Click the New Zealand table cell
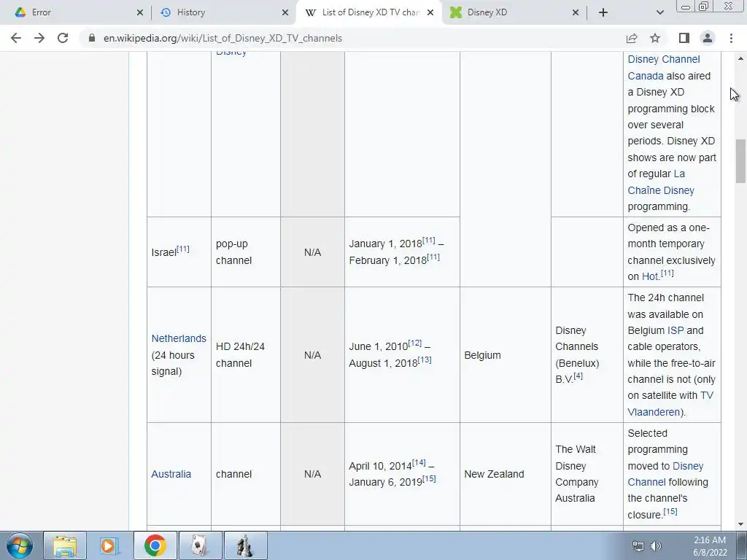 (x=506, y=474)
